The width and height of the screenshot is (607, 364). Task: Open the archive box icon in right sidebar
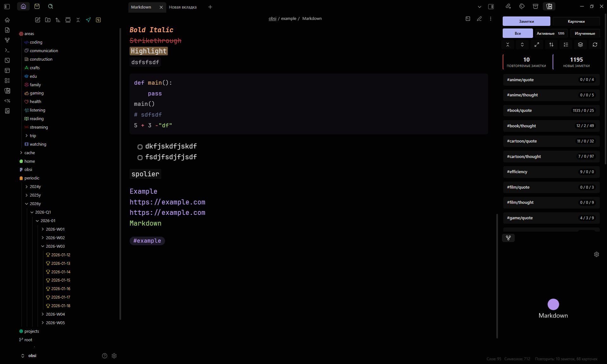(x=536, y=6)
